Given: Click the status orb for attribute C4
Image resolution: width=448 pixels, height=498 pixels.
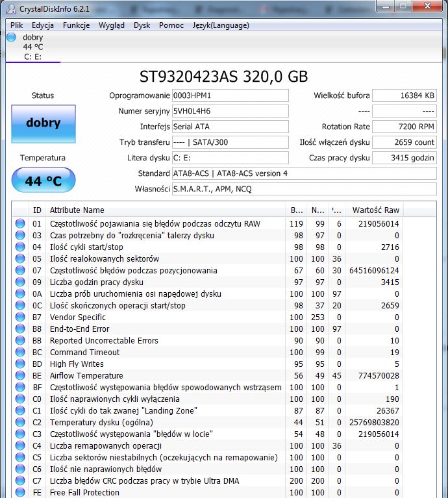Looking at the screenshot, I should pyautogui.click(x=20, y=445).
